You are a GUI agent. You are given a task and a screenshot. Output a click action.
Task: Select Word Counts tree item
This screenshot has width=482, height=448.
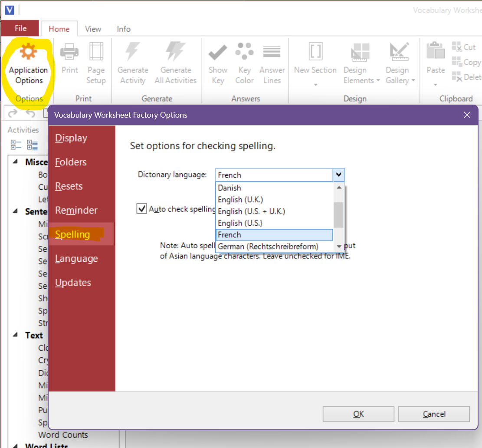coord(63,435)
